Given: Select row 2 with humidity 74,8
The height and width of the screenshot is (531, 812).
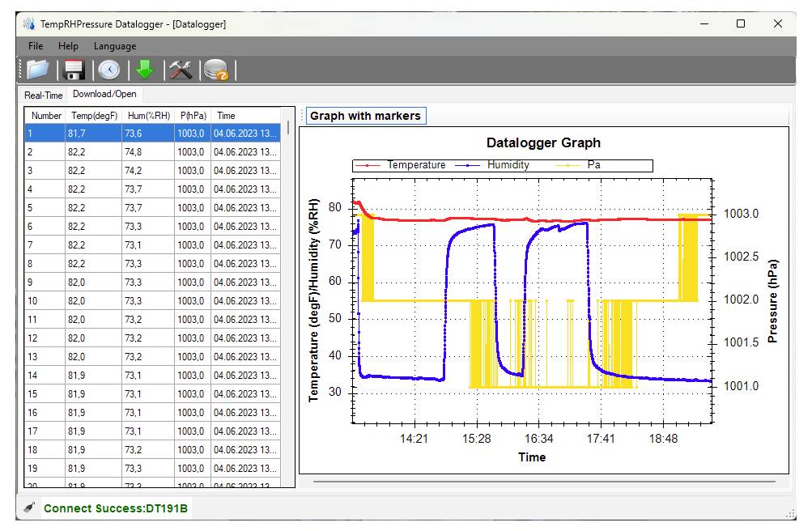Looking at the screenshot, I should [153, 151].
